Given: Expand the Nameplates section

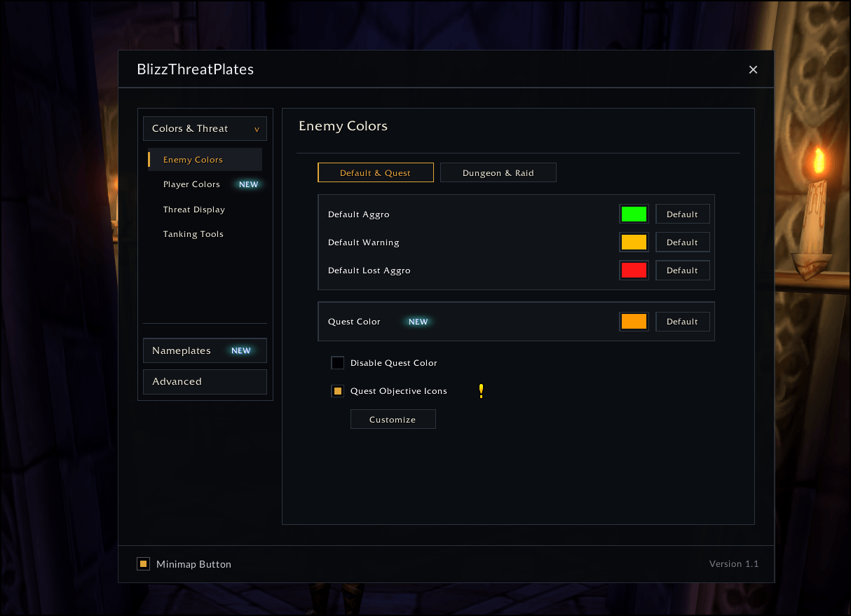Looking at the screenshot, I should 205,350.
